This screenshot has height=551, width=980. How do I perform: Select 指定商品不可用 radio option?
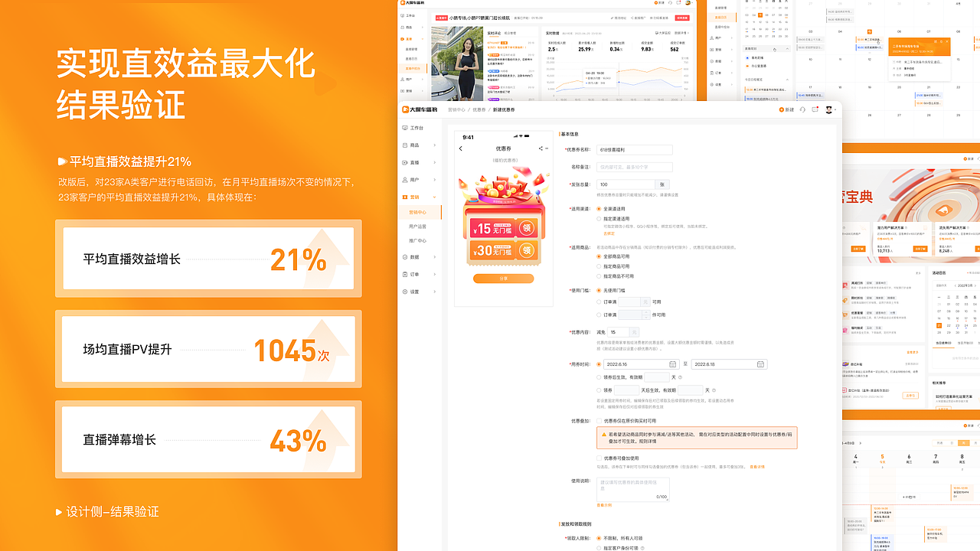599,276
